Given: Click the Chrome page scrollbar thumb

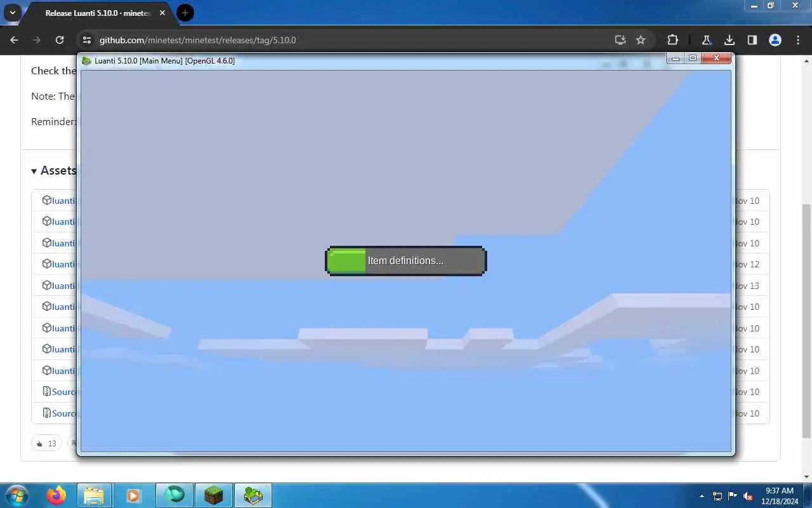Looking at the screenshot, I should 806,321.
